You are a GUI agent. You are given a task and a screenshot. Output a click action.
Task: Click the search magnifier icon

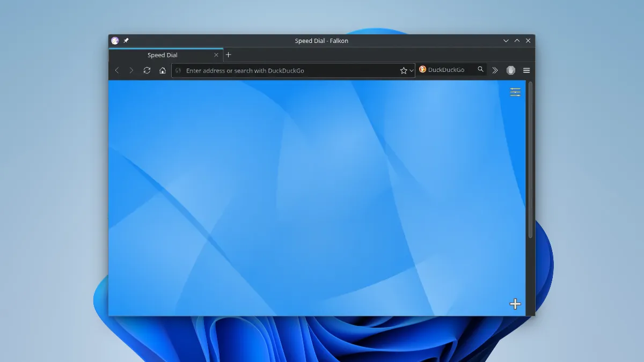481,70
